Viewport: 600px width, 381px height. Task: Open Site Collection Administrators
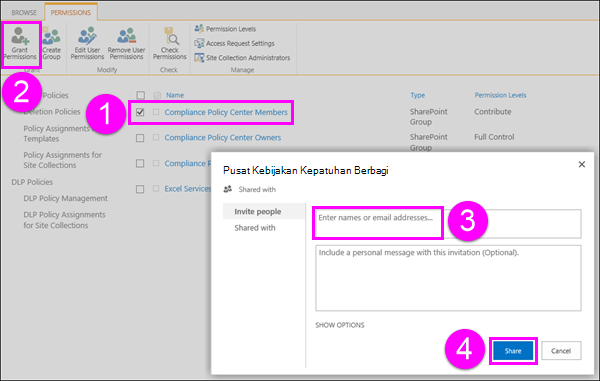click(242, 58)
